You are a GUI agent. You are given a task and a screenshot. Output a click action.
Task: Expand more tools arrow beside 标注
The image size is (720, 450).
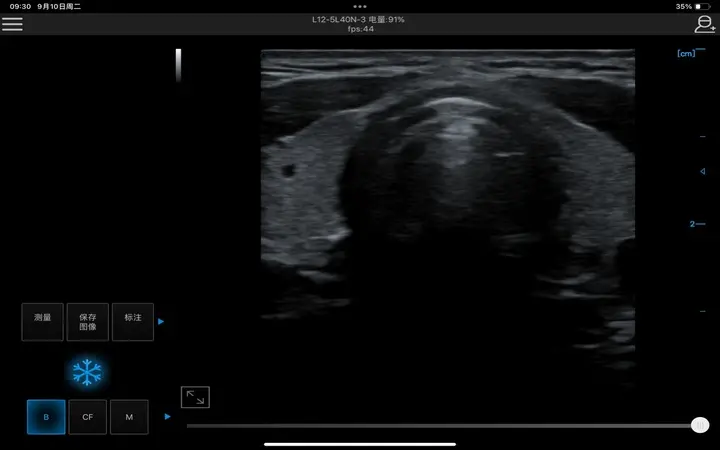click(x=161, y=322)
